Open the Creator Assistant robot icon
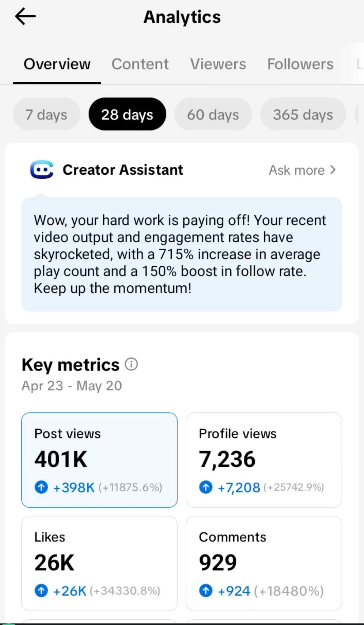The width and height of the screenshot is (364, 625). [42, 170]
